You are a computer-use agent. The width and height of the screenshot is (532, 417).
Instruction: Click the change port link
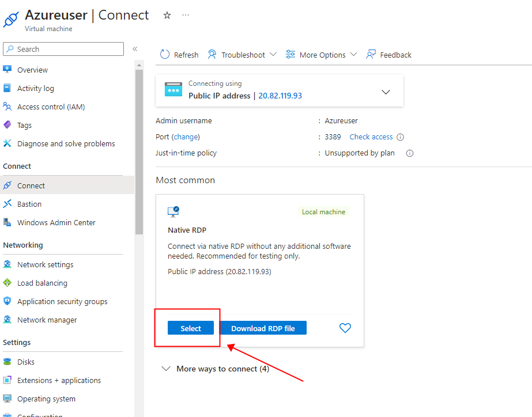[x=186, y=137]
